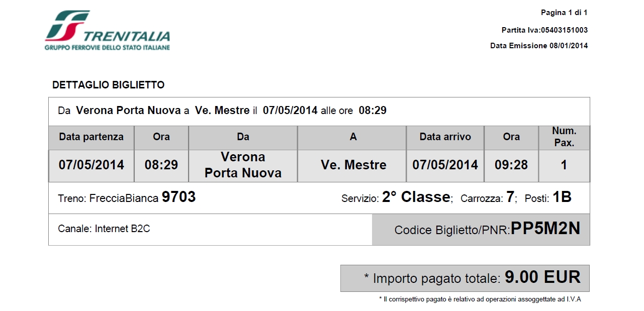Click the departure time 08:29 cell

coord(161,165)
